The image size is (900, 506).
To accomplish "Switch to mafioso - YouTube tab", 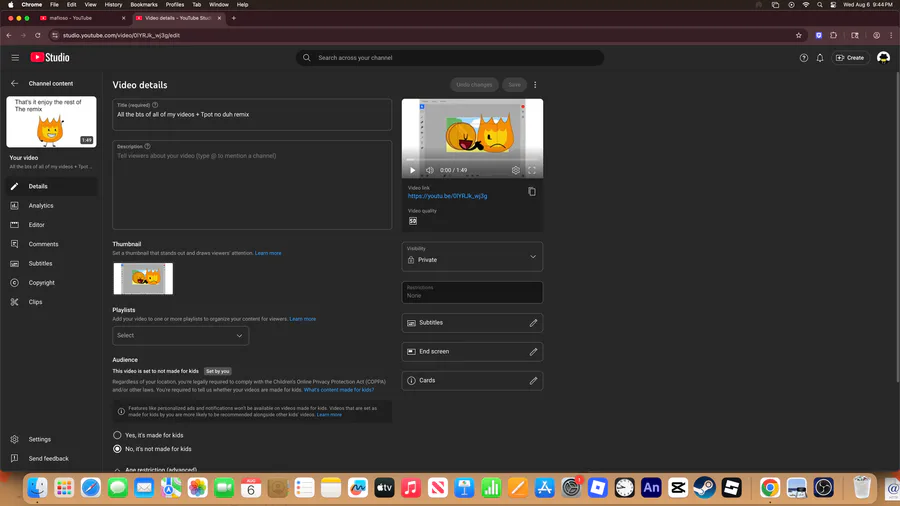I will pyautogui.click(x=82, y=18).
